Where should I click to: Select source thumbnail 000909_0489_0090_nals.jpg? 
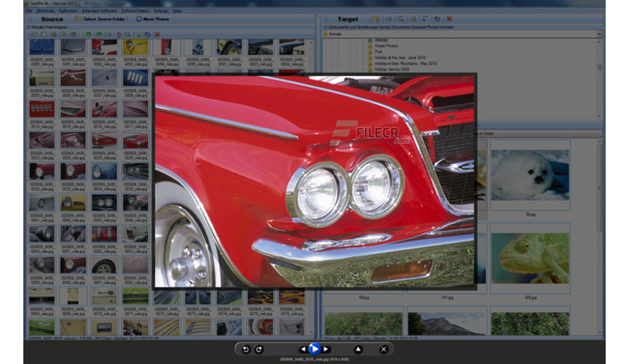[41, 47]
